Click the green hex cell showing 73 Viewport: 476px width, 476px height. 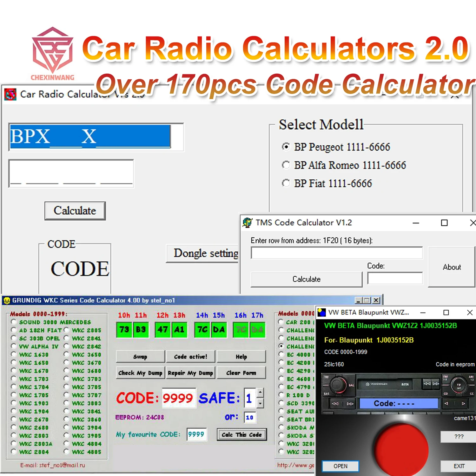pos(124,329)
